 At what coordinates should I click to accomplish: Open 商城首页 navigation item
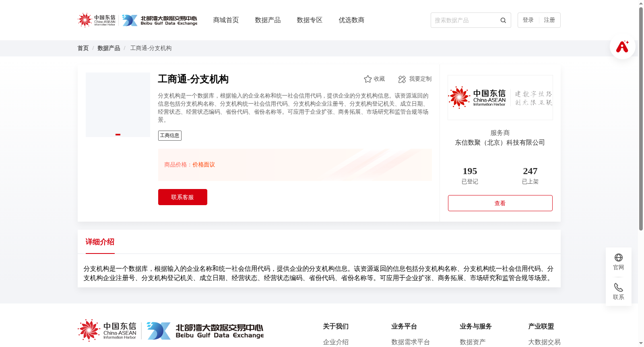click(226, 20)
